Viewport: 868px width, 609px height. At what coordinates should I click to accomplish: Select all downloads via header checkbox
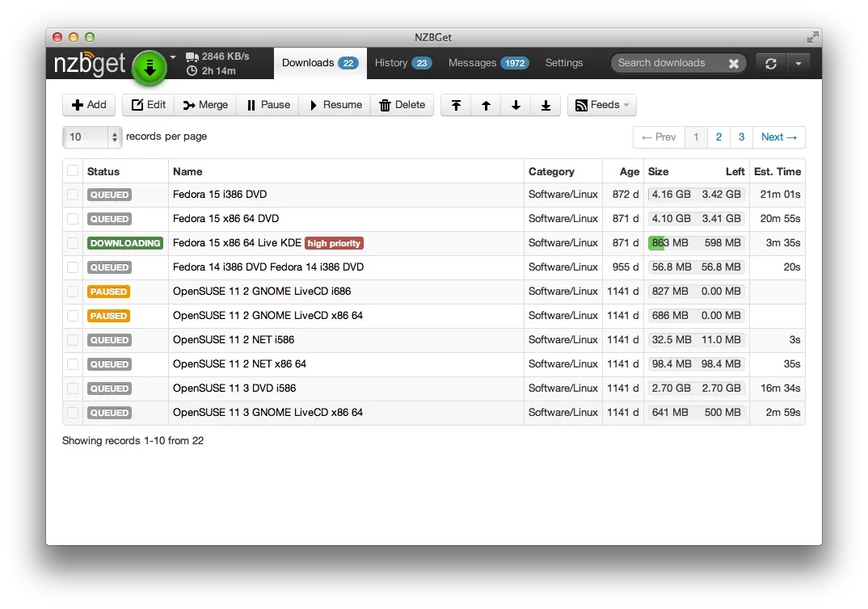pos(72,170)
